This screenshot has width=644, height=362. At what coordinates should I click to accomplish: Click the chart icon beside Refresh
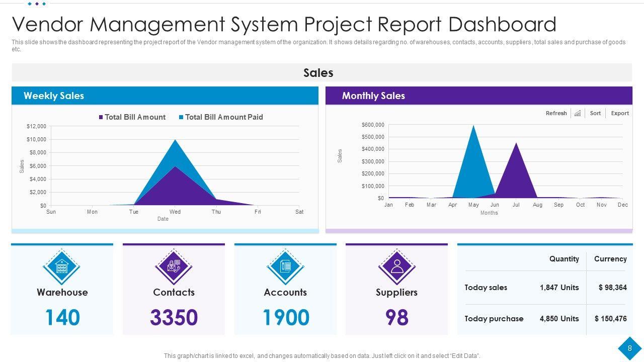coord(578,114)
